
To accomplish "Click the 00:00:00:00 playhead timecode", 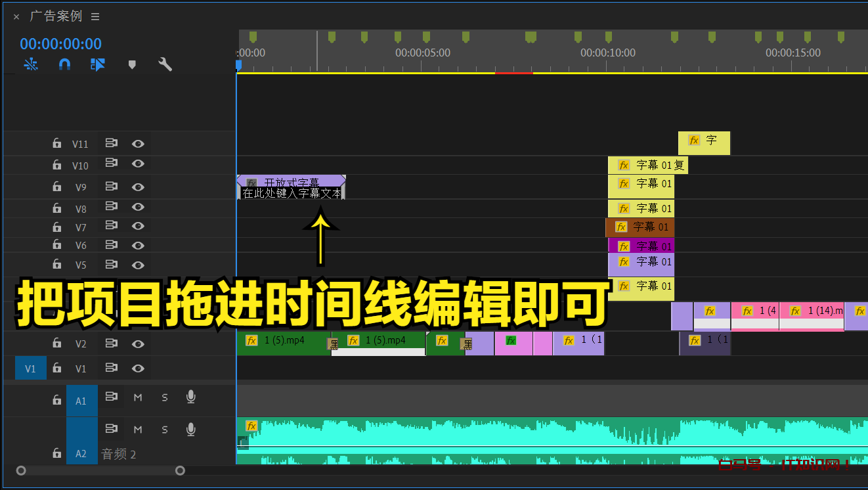I will [x=60, y=44].
